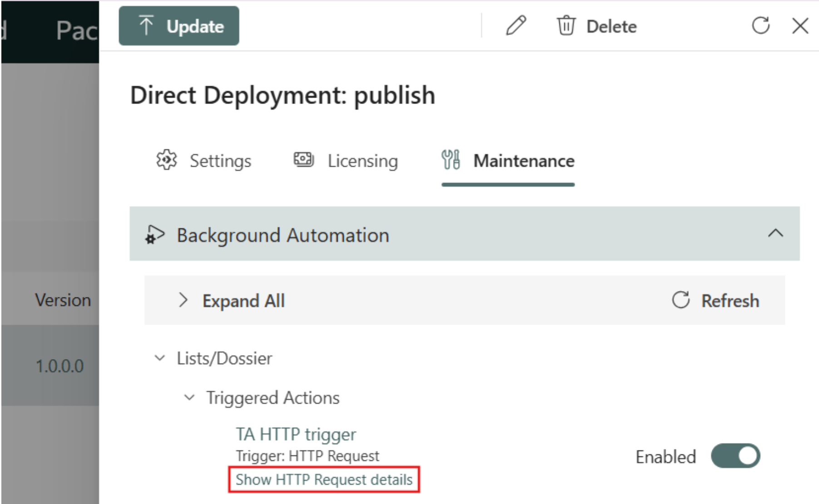Close the Direct Deployment panel

pos(800,26)
